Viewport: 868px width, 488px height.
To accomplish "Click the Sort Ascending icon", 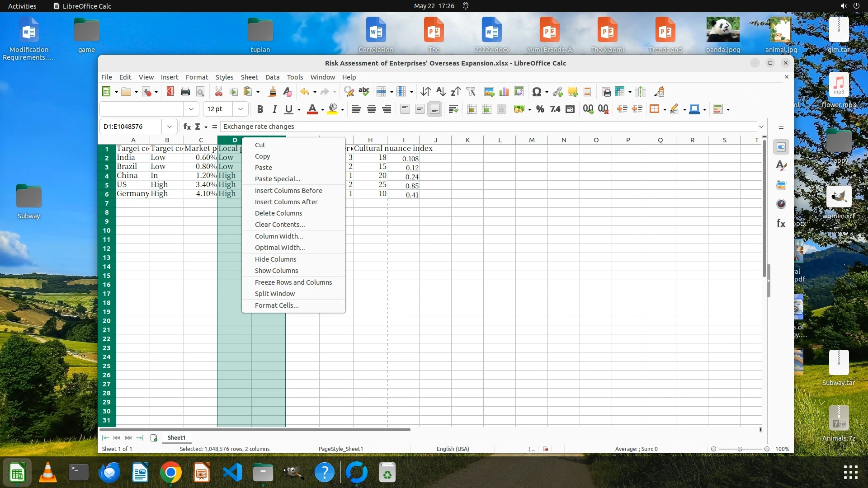I will [441, 92].
